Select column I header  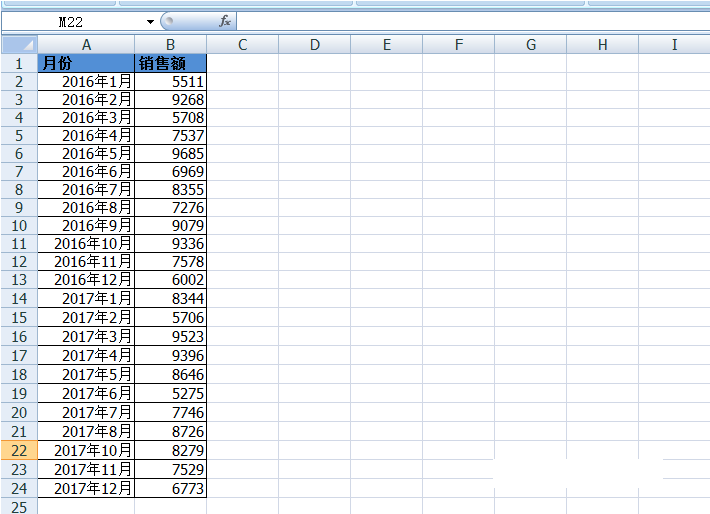674,44
